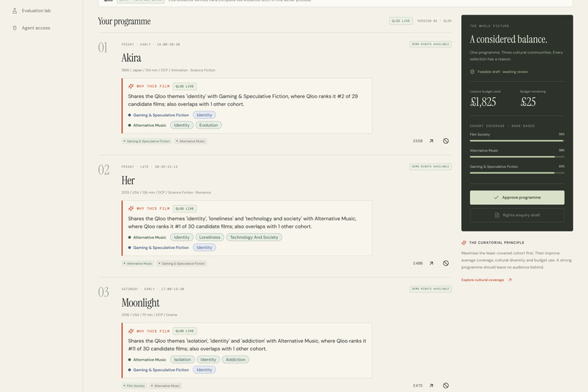
Task: Select Her's Identity chip beside Alternative Music
Action: pyautogui.click(x=182, y=237)
